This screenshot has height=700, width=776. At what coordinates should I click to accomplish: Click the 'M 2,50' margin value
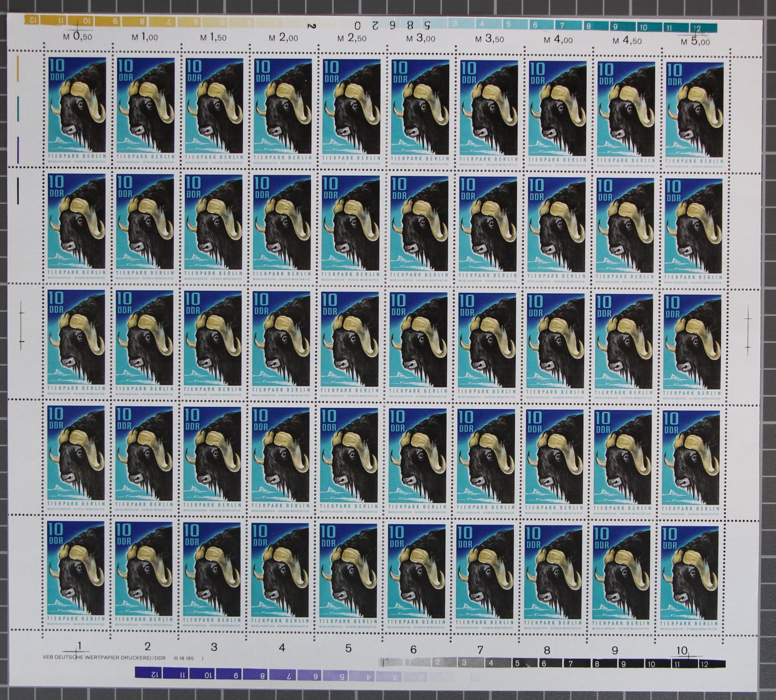point(351,38)
